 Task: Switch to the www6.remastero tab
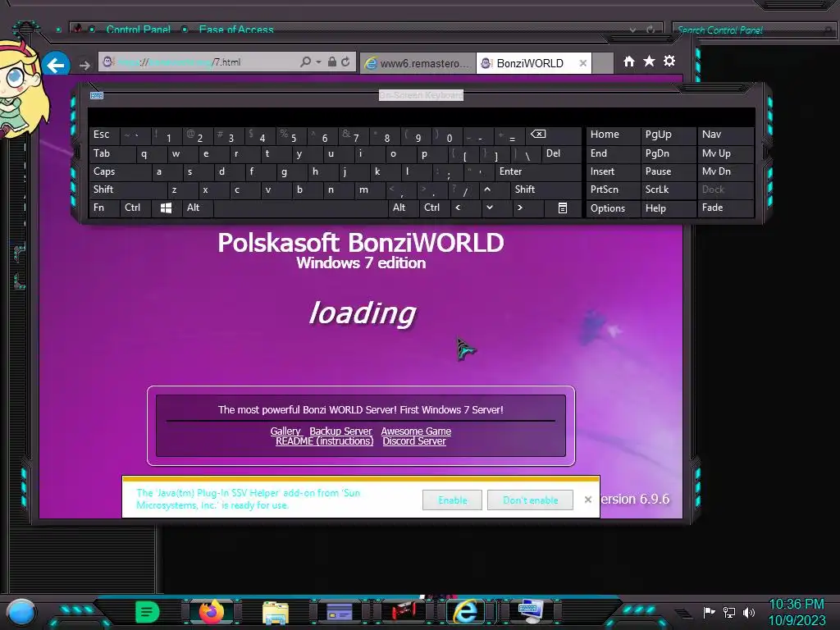(x=418, y=63)
